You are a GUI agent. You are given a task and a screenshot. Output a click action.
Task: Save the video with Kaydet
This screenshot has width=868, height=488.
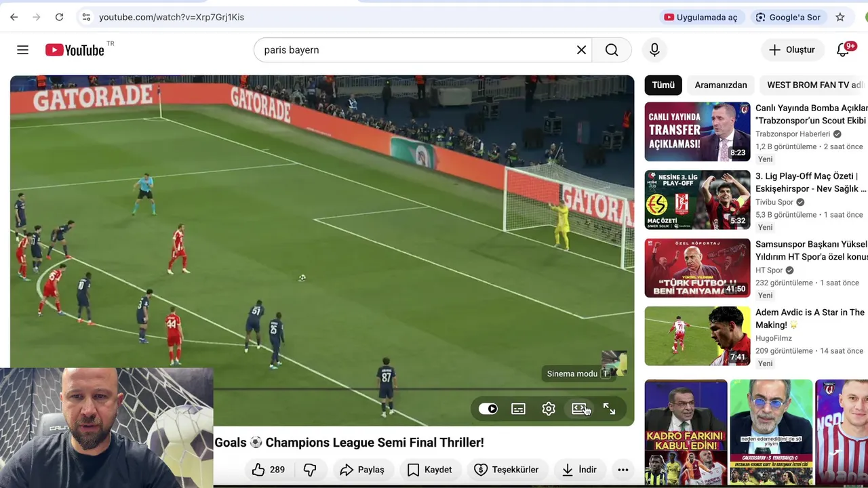point(429,470)
